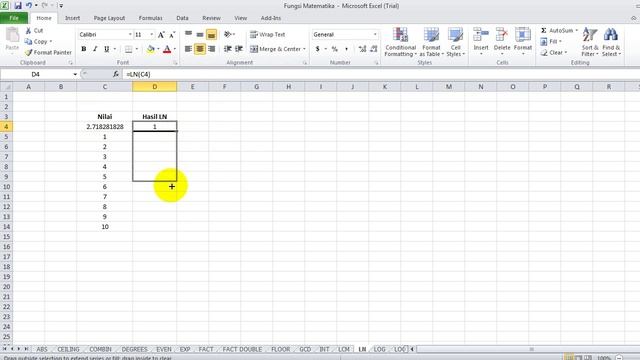Click the Top Align icon

[x=189, y=35]
